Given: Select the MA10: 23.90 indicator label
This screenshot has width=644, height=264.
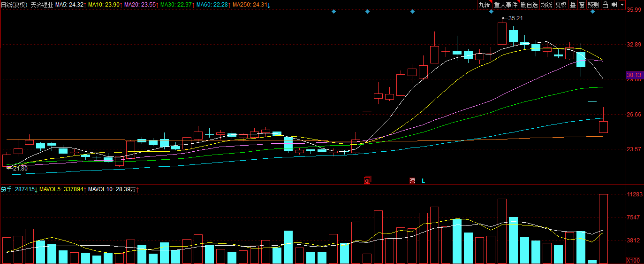Looking at the screenshot, I should tap(105, 5).
